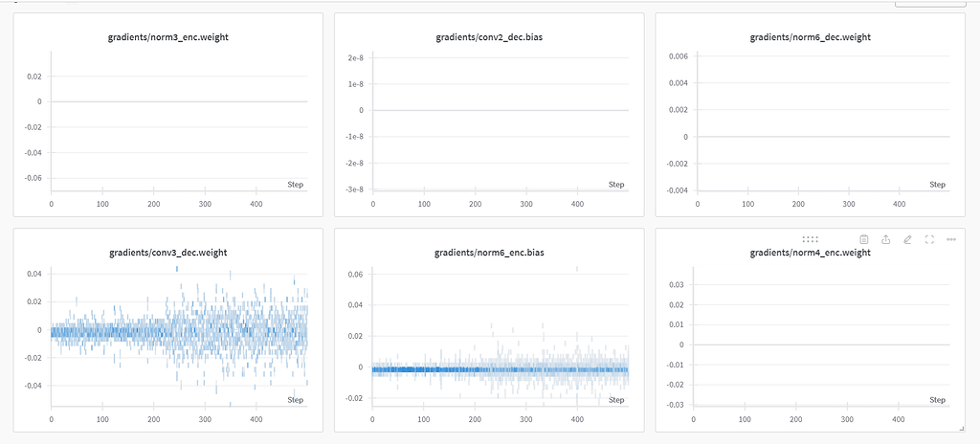Click inside the conv3_dec.weight histogram plot
Screen dimensions: 980x444
179,335
